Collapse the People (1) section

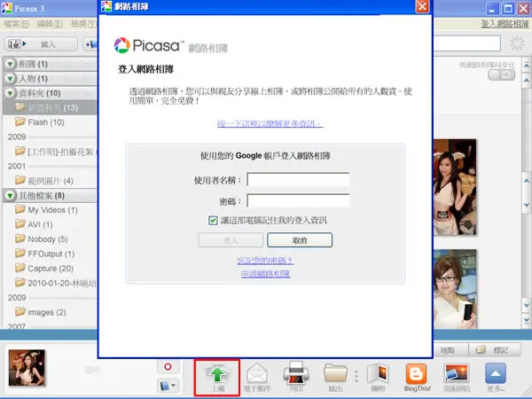pyautogui.click(x=10, y=78)
